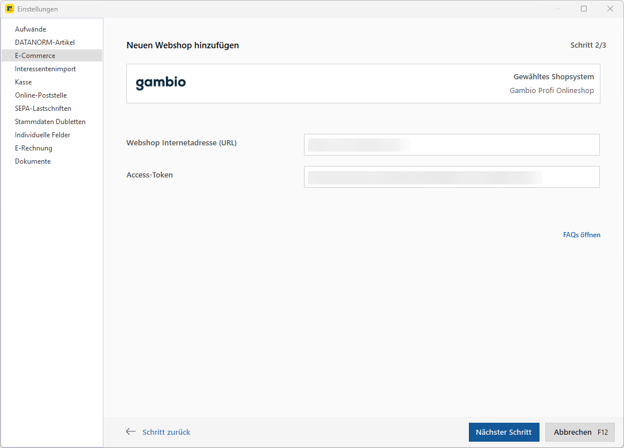Cancel with the Abbrechen F12 button

pos(580,432)
